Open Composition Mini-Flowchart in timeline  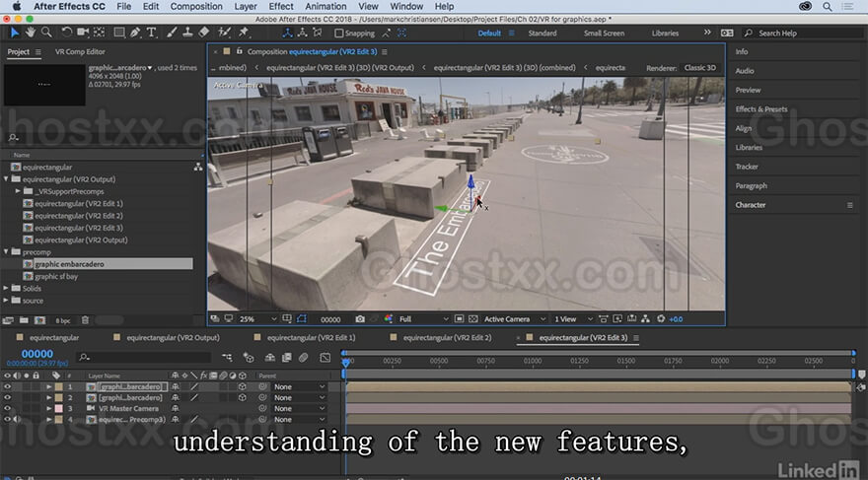227,358
